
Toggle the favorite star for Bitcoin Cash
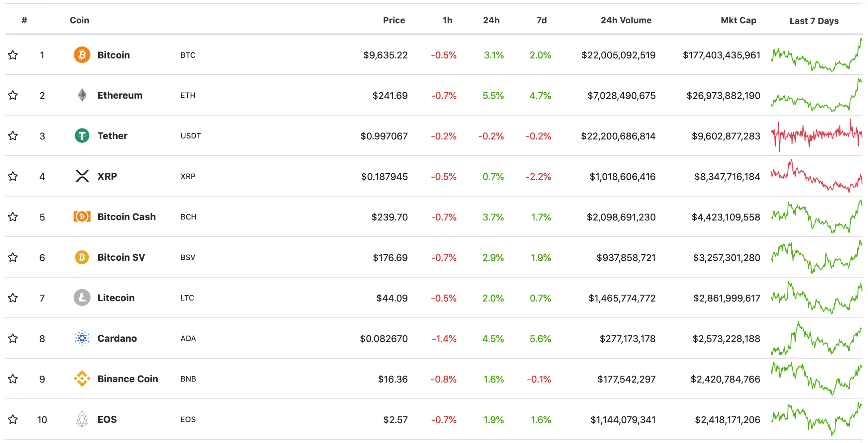(13, 217)
